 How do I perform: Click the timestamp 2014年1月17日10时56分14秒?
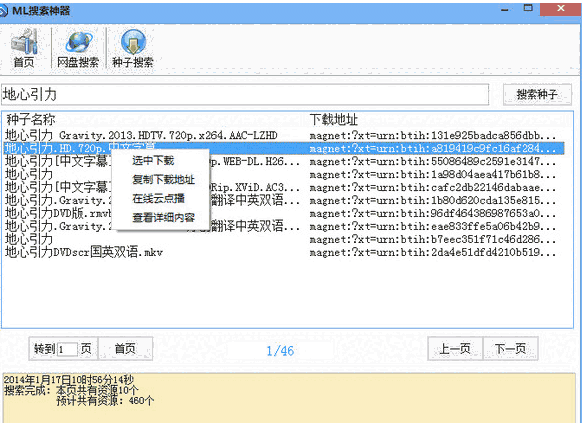tap(68, 380)
